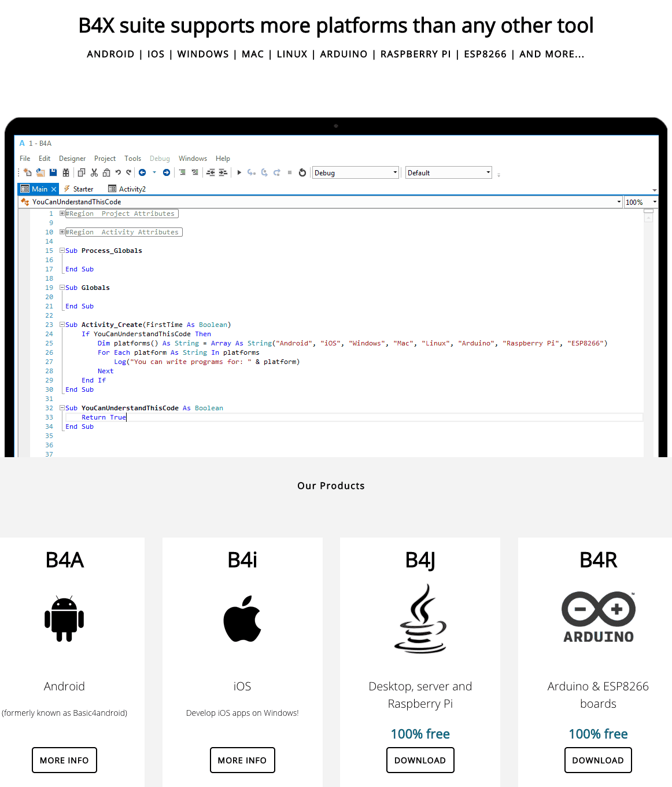Collapse Sub Activity_Create
Viewport: 672px width, 787px height.
pyautogui.click(x=62, y=325)
